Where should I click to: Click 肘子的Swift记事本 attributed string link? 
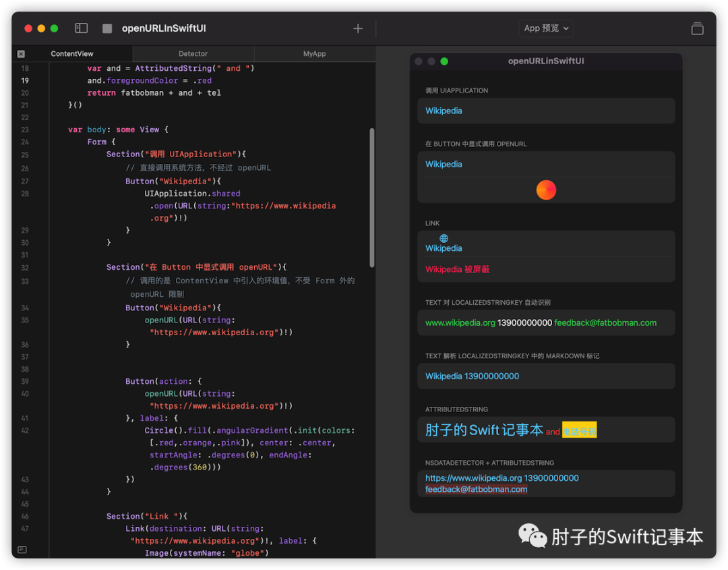click(484, 430)
